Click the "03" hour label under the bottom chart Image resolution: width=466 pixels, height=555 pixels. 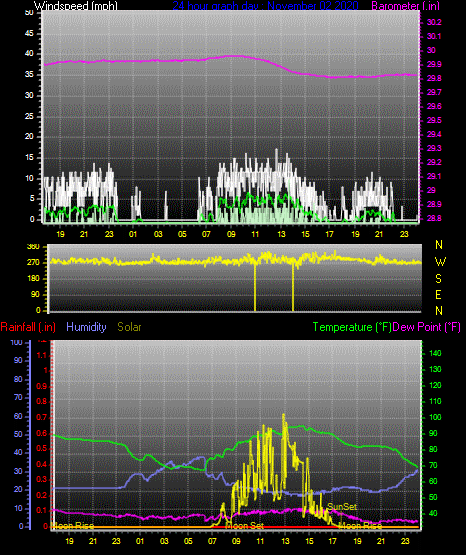[164, 541]
